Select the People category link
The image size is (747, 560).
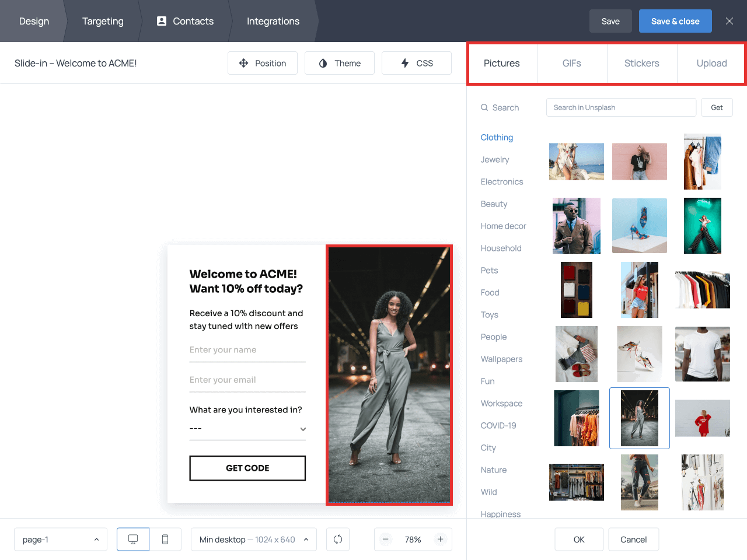click(494, 337)
